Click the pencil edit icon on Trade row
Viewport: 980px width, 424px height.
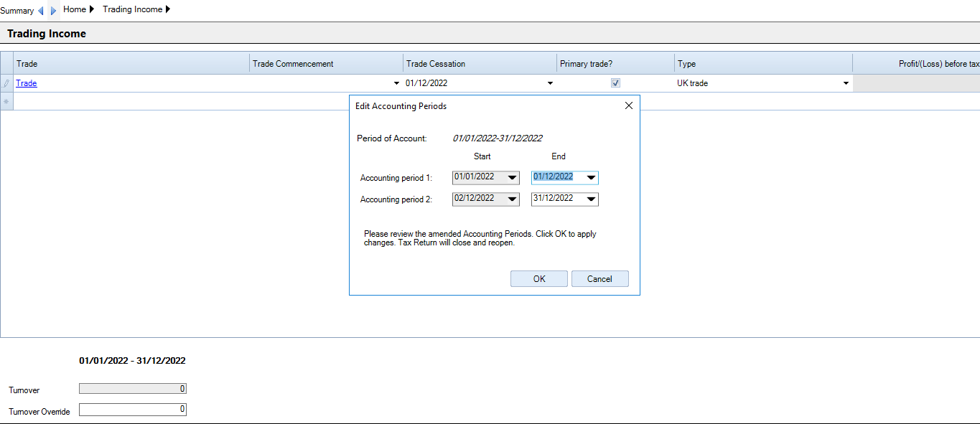tap(6, 83)
